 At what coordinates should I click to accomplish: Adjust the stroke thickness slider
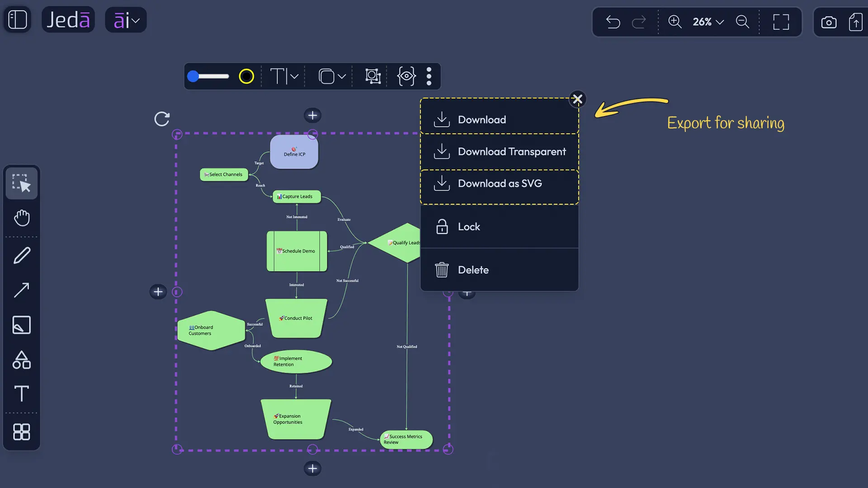coord(208,76)
